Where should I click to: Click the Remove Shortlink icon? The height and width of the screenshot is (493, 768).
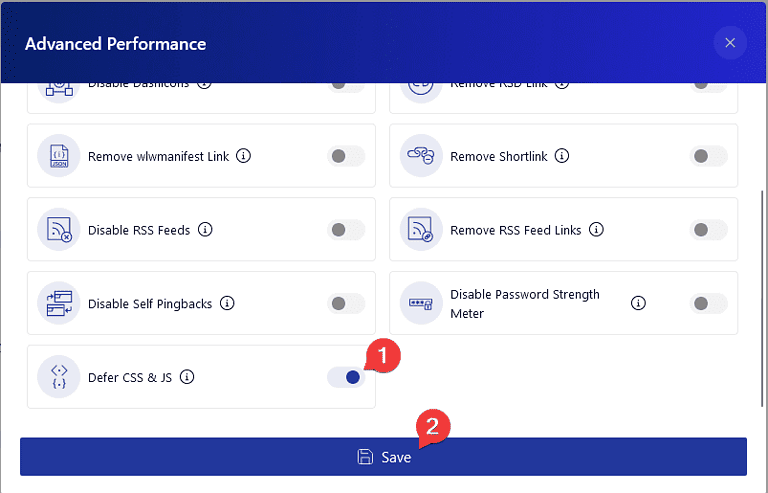pos(420,156)
